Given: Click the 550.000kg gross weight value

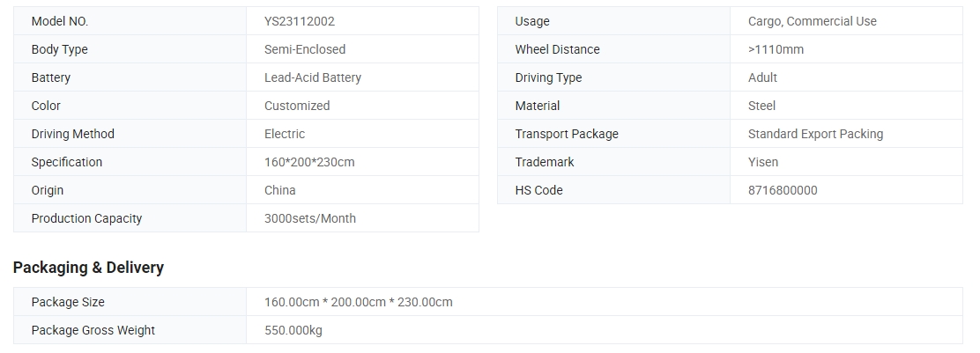Looking at the screenshot, I should [x=293, y=330].
